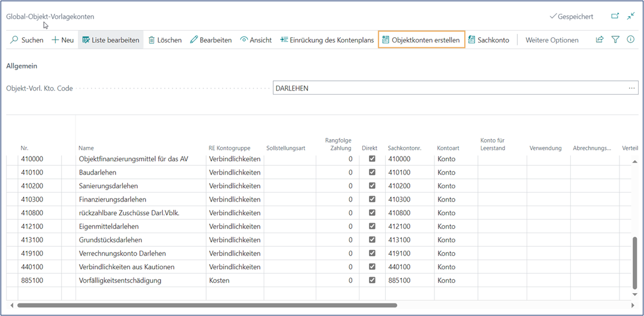Click Sachkontonr. cell 440100
The height and width of the screenshot is (316, 644).
pos(410,267)
